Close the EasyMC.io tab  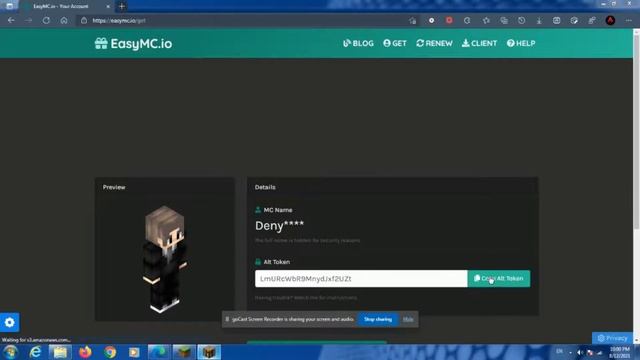(x=108, y=6)
